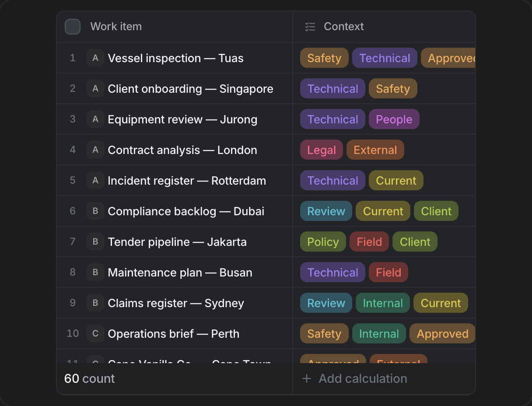This screenshot has height=406, width=532.
Task: Click the plus icon beside Add calculation
Action: tap(307, 378)
